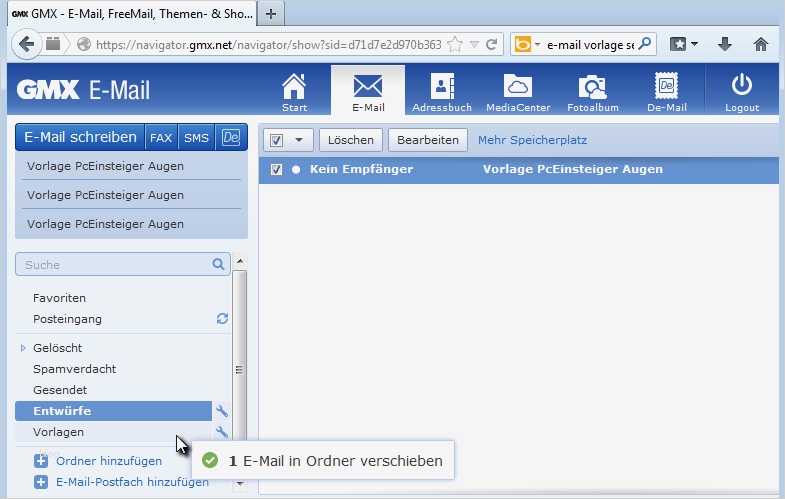Open the dropdown arrow beside select-all checkbox
This screenshot has width=785, height=499.
pos(299,140)
